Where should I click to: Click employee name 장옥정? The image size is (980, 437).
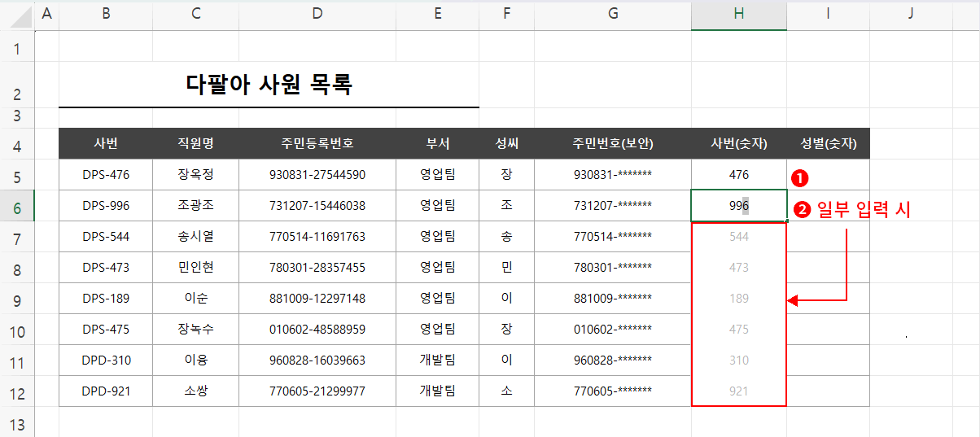196,175
